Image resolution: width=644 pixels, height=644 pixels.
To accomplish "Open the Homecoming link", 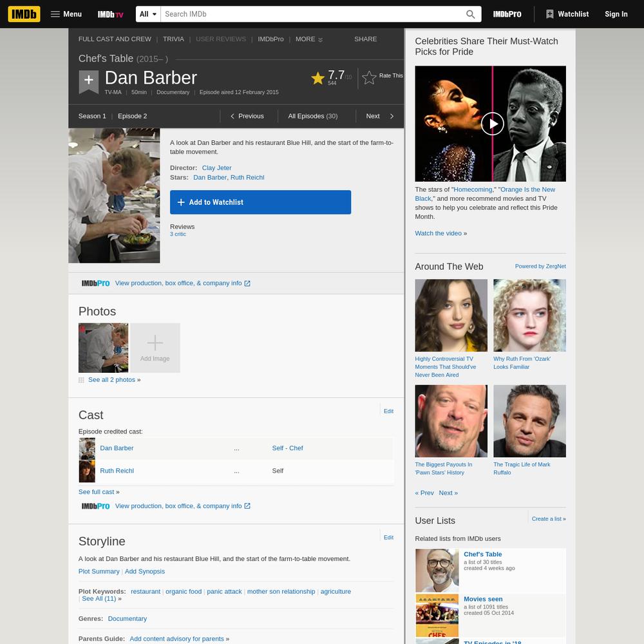I will coord(473,190).
